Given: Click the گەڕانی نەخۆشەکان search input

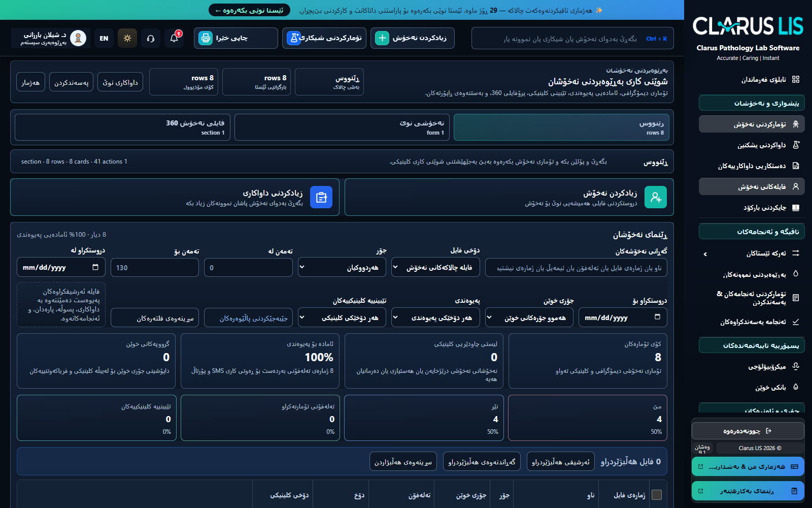Looking at the screenshot, I should click(x=576, y=267).
